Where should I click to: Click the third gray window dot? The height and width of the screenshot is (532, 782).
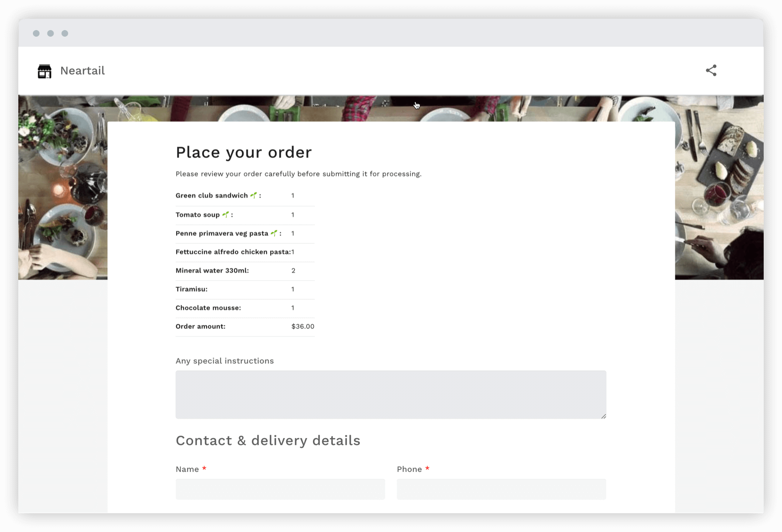pyautogui.click(x=64, y=33)
